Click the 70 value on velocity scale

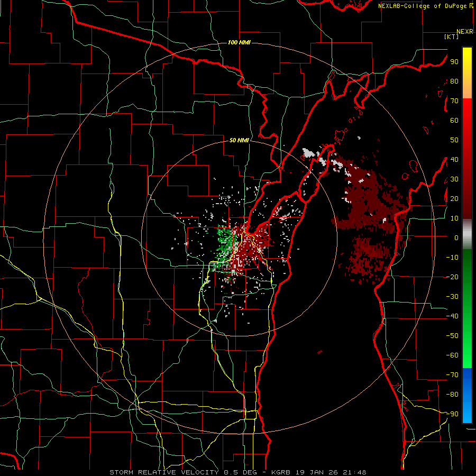coord(454,101)
